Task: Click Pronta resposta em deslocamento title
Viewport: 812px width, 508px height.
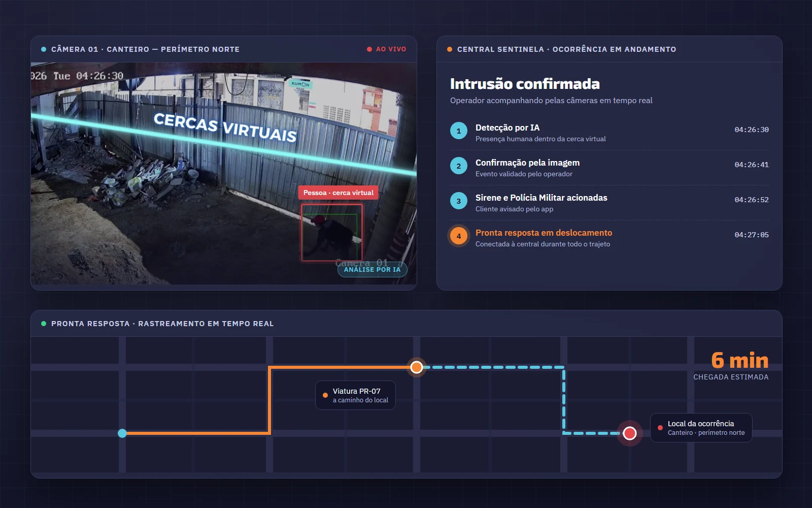Action: pyautogui.click(x=544, y=233)
